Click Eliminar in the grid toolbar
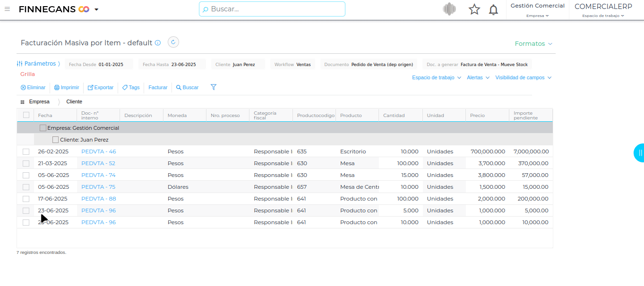The height and width of the screenshot is (286, 644). click(x=33, y=88)
